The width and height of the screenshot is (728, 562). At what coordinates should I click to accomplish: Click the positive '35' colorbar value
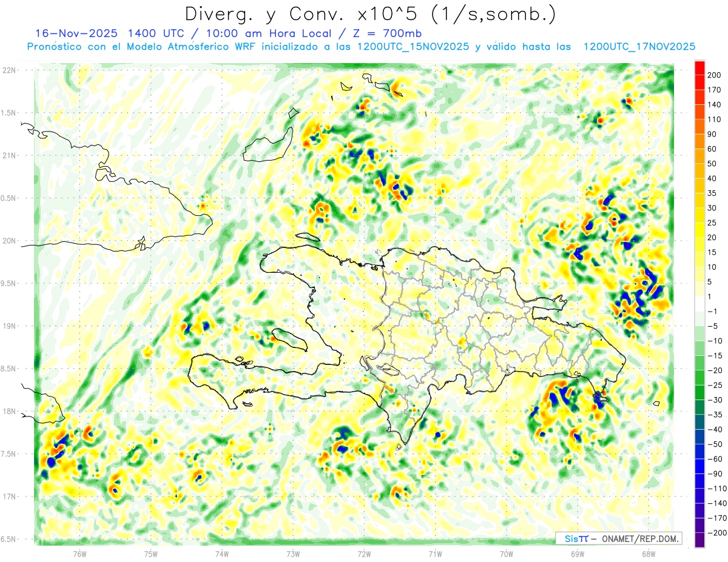713,193
